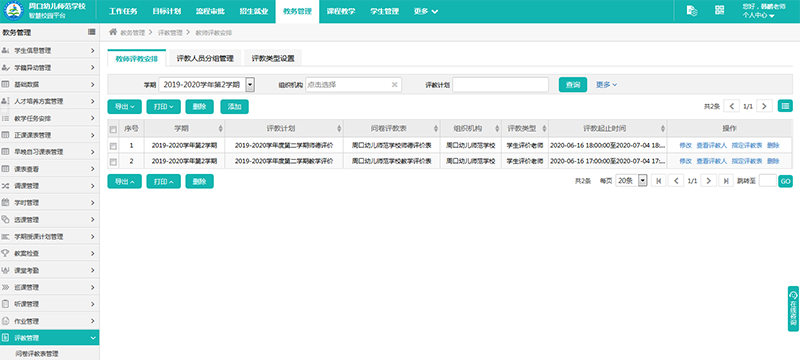Check the checkbox for row 1
Viewport: 800px width, 360px height.
coord(113,146)
